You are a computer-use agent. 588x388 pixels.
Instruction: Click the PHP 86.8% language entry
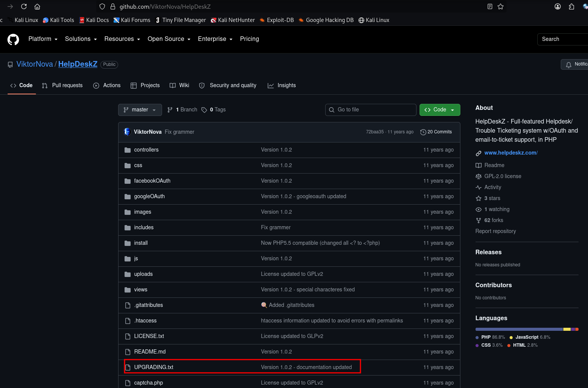point(490,338)
